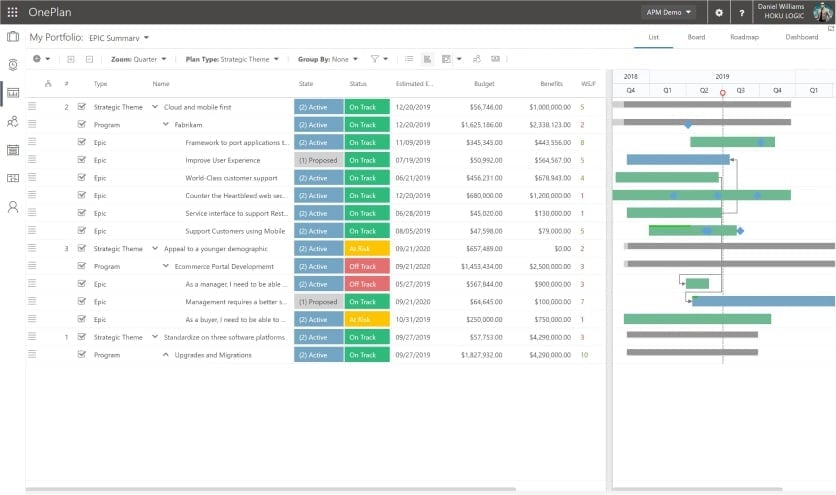Click Off Track status of Ecommerce Portal
836x495 pixels.
367,266
